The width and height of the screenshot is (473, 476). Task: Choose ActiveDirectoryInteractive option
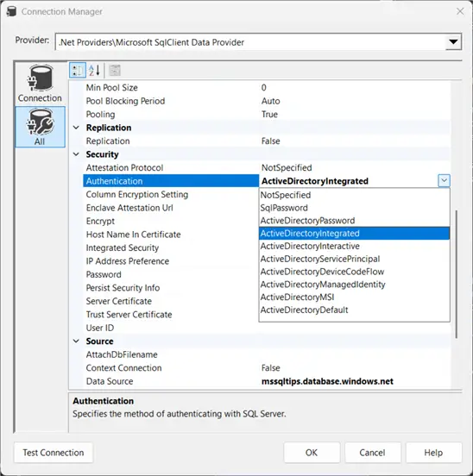pos(354,246)
